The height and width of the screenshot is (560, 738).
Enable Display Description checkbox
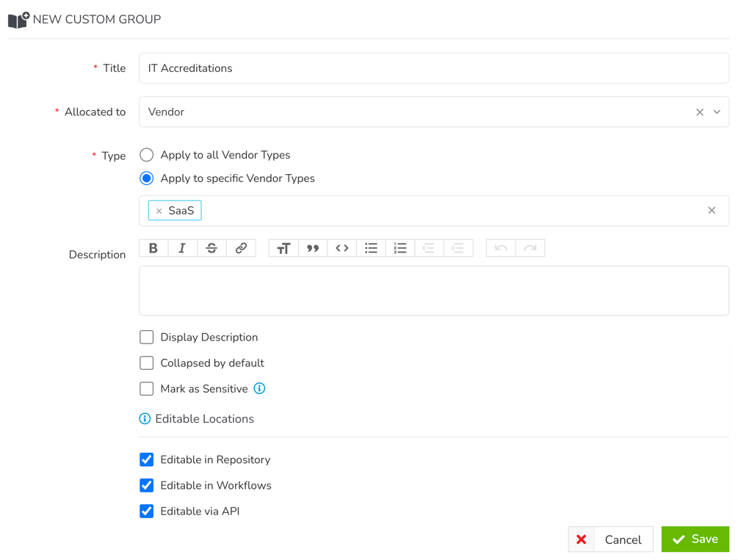click(x=146, y=337)
